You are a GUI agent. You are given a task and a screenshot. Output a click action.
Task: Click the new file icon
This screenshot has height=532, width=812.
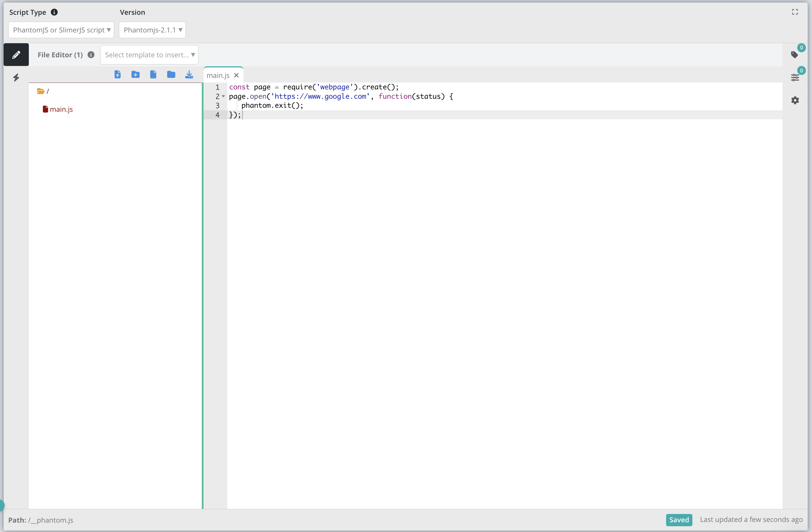pos(153,75)
